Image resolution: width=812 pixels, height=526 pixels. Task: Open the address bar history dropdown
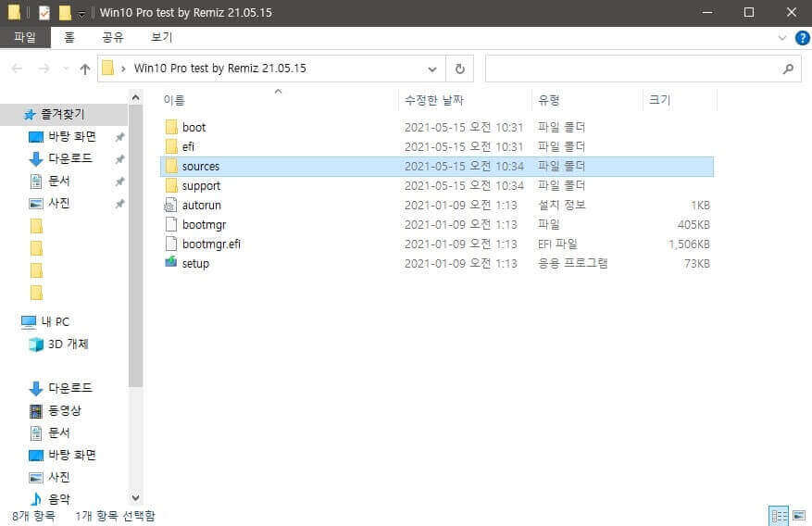coord(431,69)
